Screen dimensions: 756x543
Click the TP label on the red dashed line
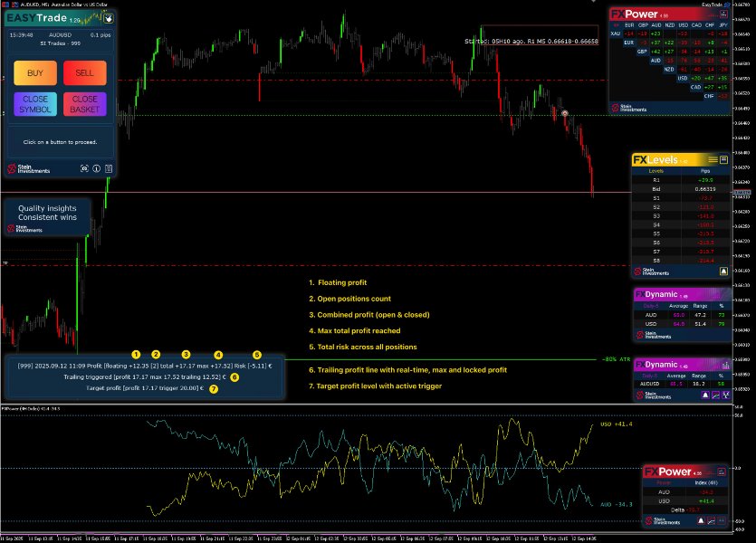[x=5, y=263]
